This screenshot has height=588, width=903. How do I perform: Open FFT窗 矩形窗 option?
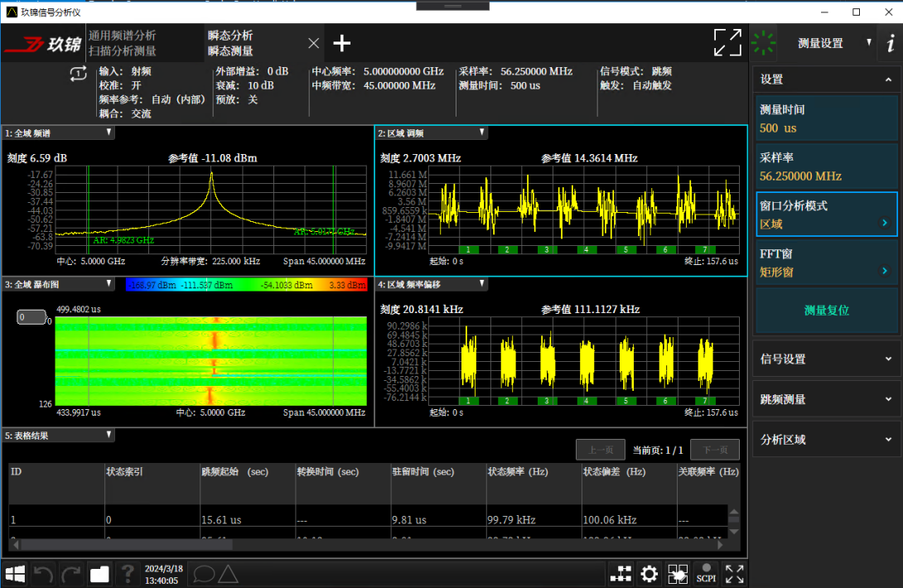pos(827,263)
